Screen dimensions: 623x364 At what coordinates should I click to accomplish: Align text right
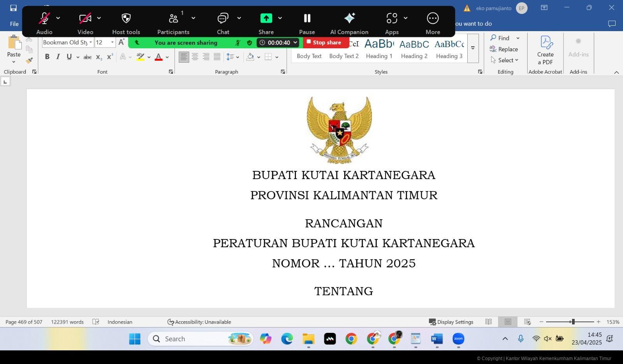click(206, 57)
